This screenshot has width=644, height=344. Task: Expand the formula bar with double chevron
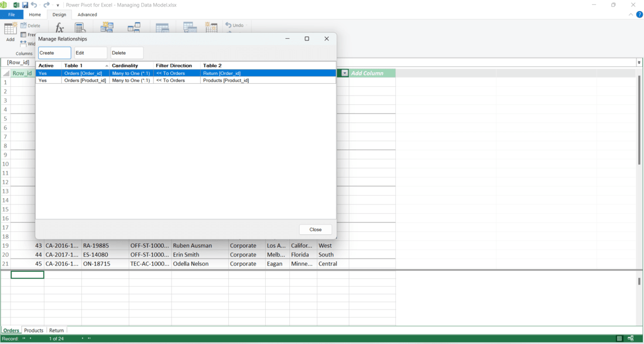[x=639, y=63]
